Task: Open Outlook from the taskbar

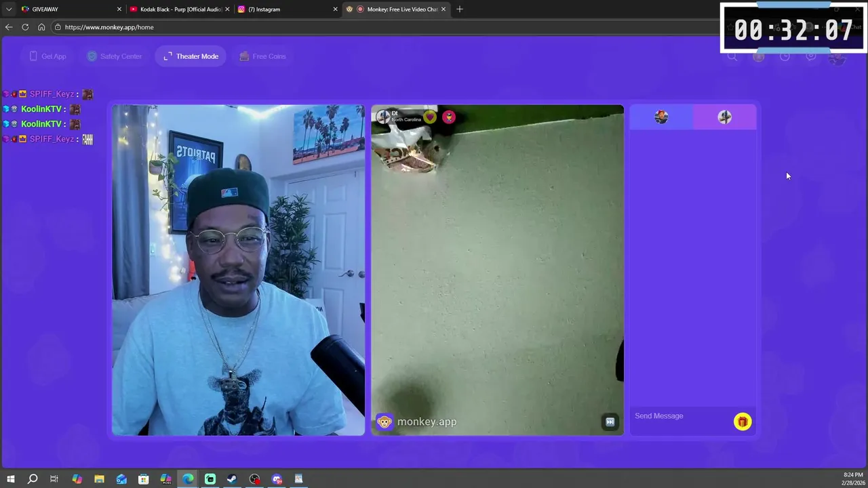Action: click(x=121, y=479)
